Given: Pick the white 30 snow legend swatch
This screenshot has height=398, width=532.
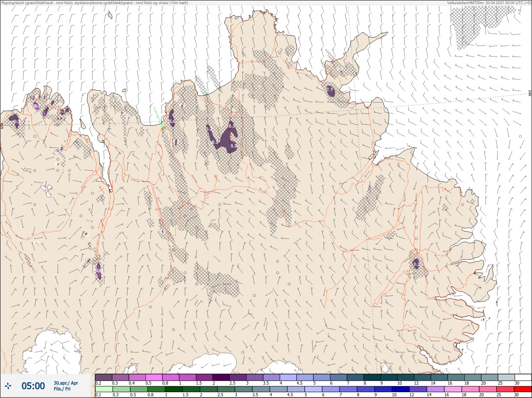Looking at the screenshot, I should pos(523,377).
